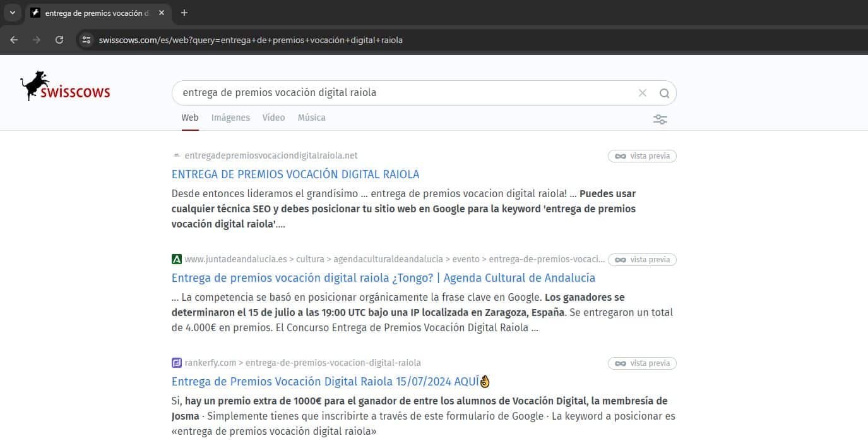The width and height of the screenshot is (868, 443).
Task: Switch to the Imágenes tab
Action: point(230,118)
